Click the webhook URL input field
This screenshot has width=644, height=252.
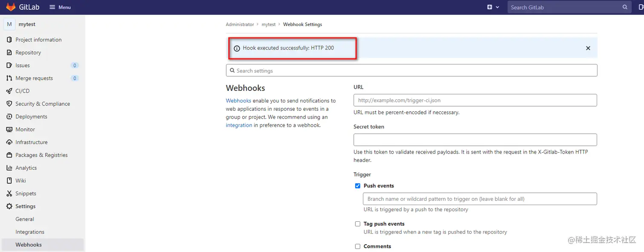(475, 100)
